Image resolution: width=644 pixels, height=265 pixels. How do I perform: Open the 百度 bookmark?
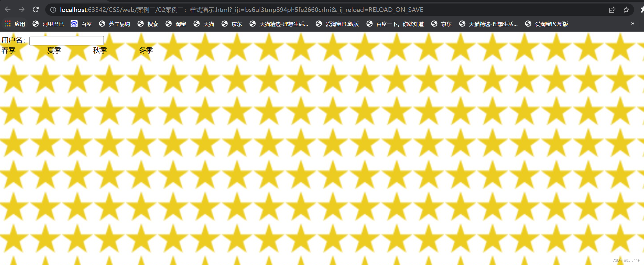(81, 24)
